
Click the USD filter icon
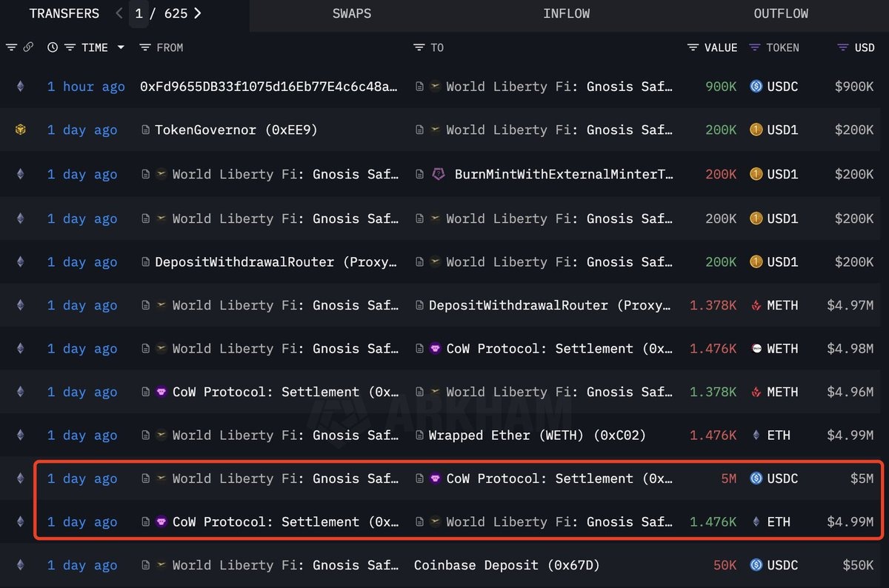pos(843,47)
